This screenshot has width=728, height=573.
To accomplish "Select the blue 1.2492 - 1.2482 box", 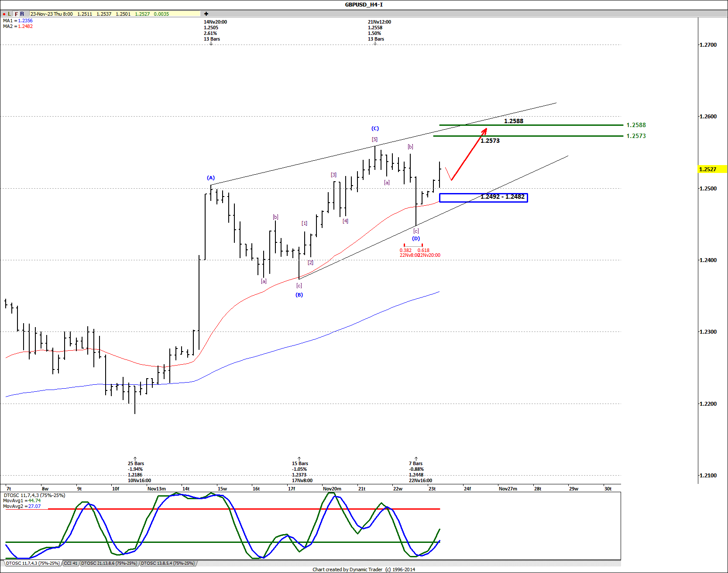I will pyautogui.click(x=484, y=198).
